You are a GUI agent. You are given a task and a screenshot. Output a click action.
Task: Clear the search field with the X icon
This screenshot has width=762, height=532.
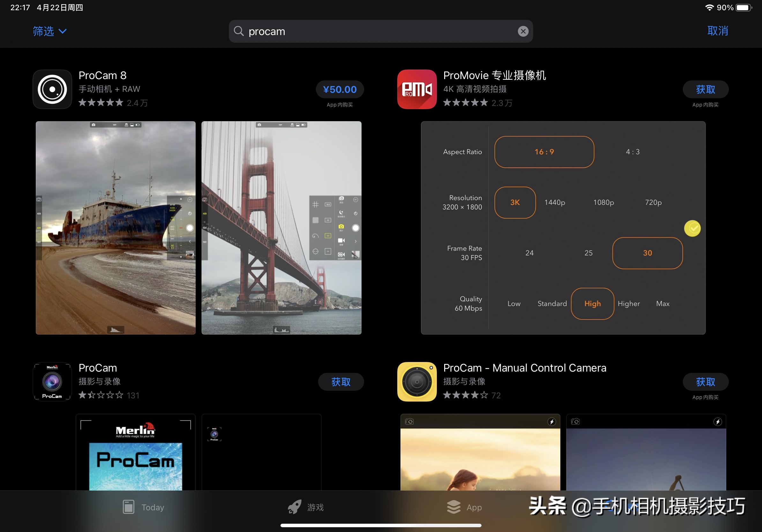pyautogui.click(x=523, y=31)
